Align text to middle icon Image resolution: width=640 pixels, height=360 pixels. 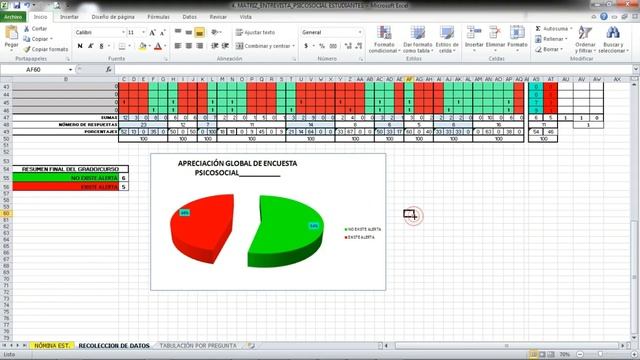click(x=189, y=32)
